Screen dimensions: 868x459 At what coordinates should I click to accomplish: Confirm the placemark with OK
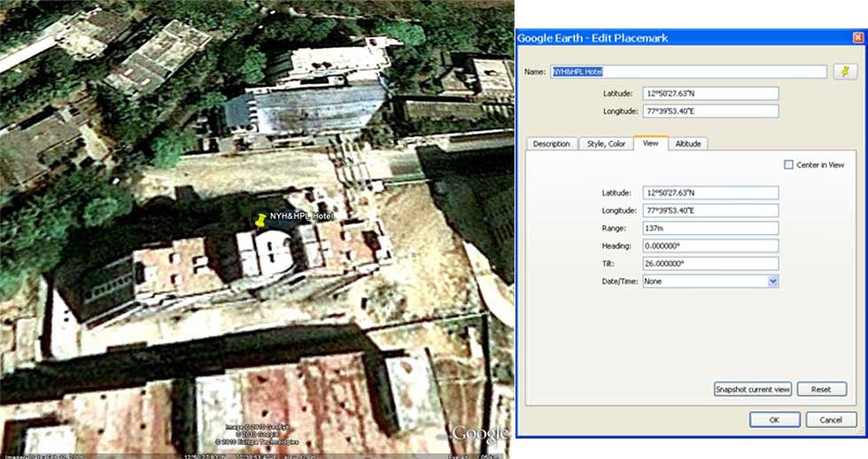tap(774, 420)
